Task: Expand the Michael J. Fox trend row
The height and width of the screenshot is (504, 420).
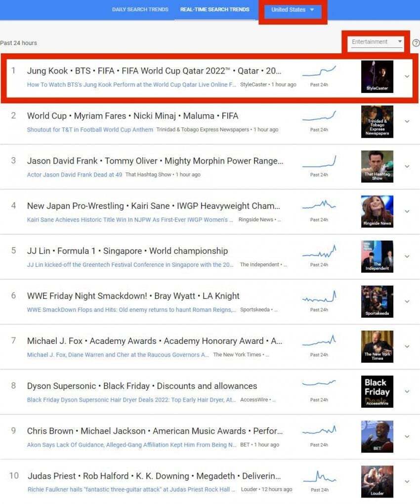Action: click(407, 346)
